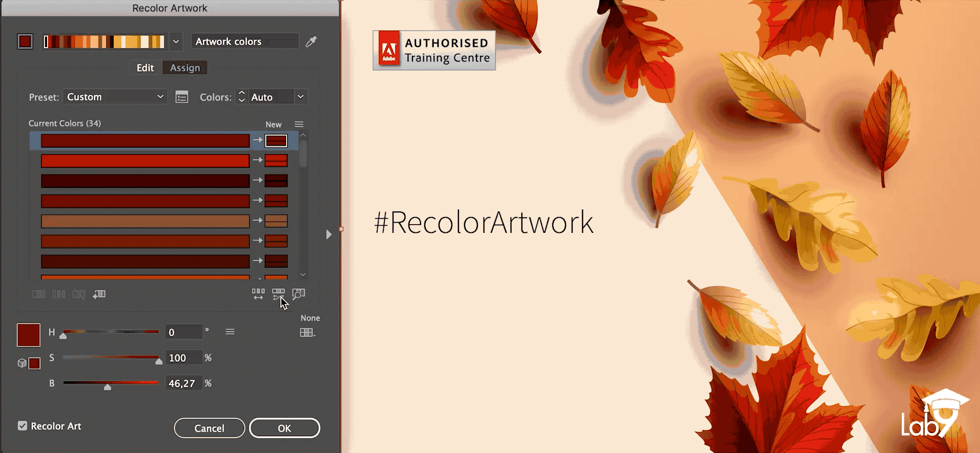Click the None label above swatch library icon
980x453 pixels.
click(310, 318)
